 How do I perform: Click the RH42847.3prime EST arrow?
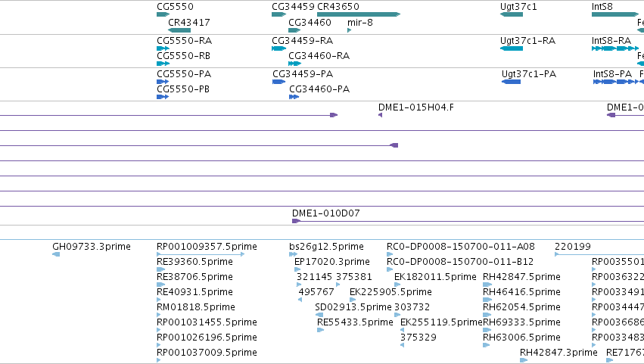[x=524, y=360]
